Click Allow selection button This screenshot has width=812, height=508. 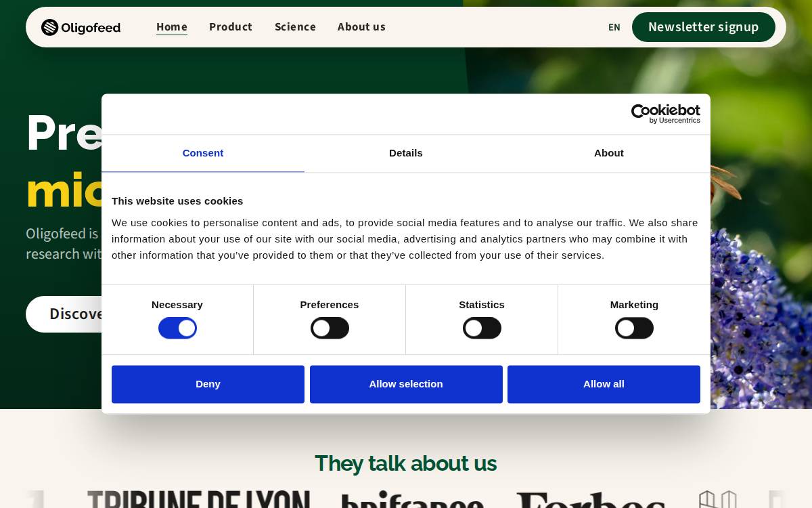pos(406,384)
